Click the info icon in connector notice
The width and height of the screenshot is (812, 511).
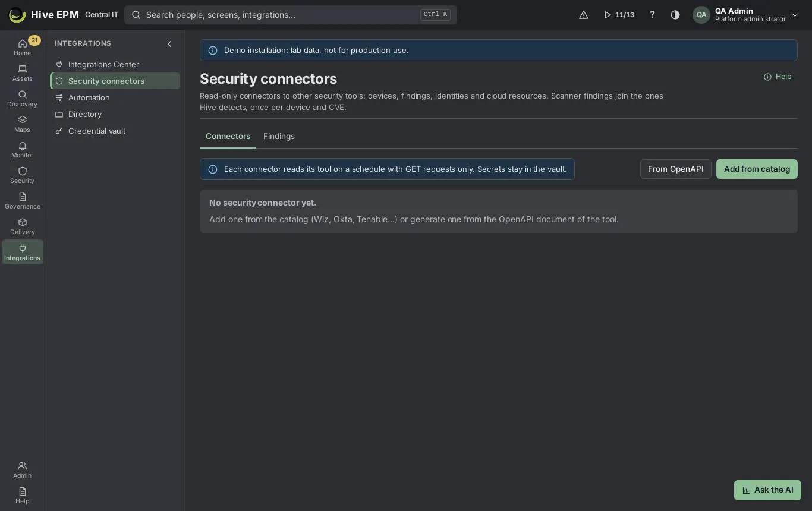pyautogui.click(x=213, y=169)
